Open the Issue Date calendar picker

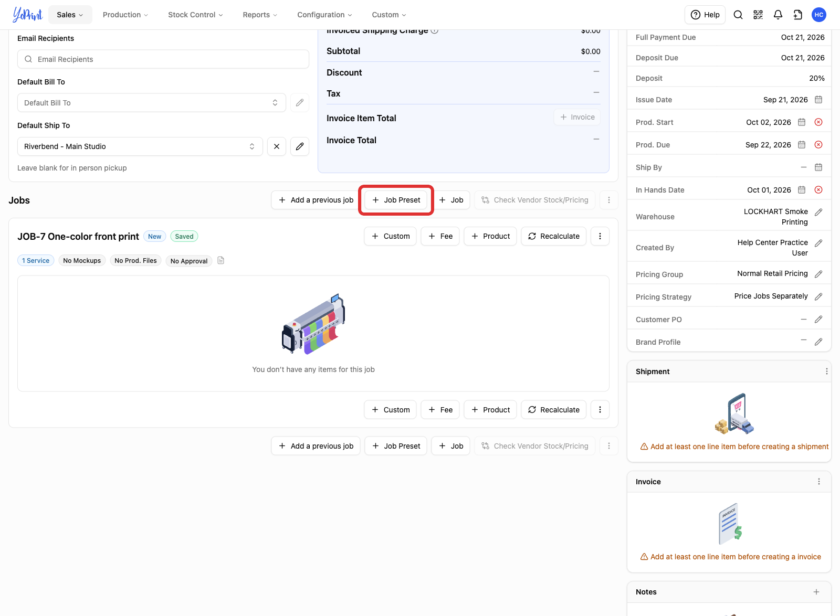click(818, 100)
